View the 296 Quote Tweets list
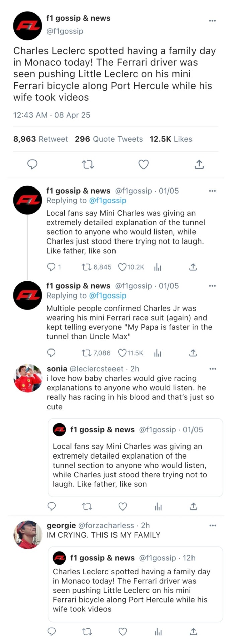 (x=109, y=139)
